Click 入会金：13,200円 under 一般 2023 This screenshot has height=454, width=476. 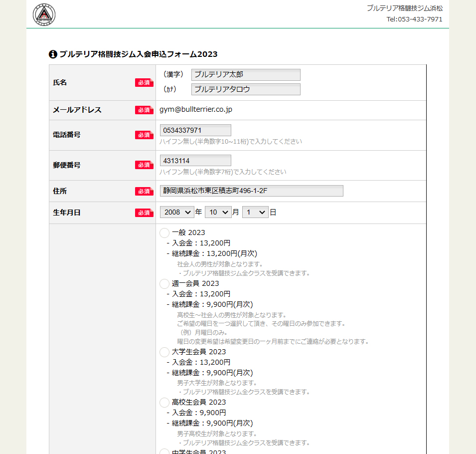pos(201,243)
